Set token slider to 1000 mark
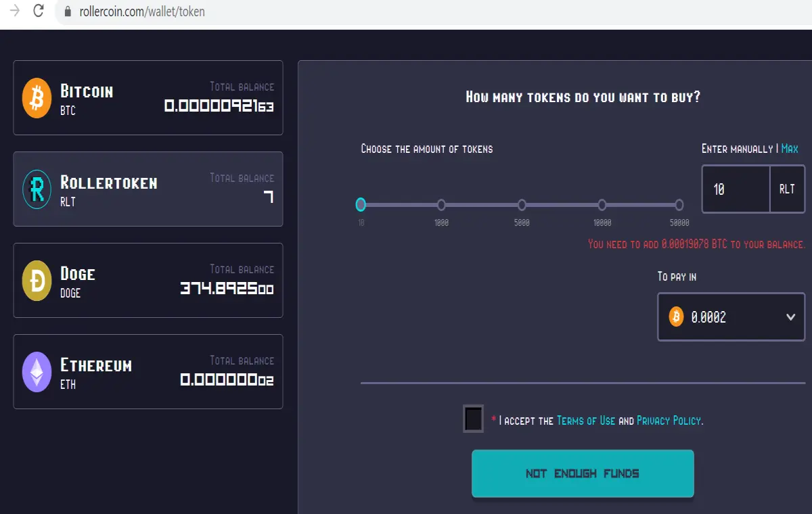 click(x=441, y=205)
